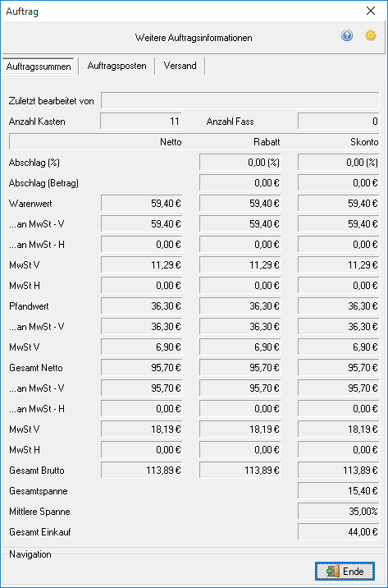This screenshot has width=388, height=588.
Task: Select the Warenwert Netto field
Action: [x=142, y=204]
